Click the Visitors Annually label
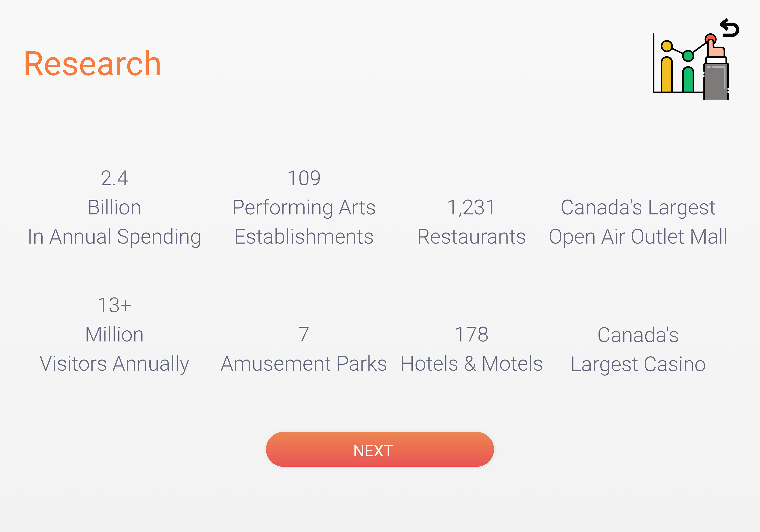 point(114,364)
